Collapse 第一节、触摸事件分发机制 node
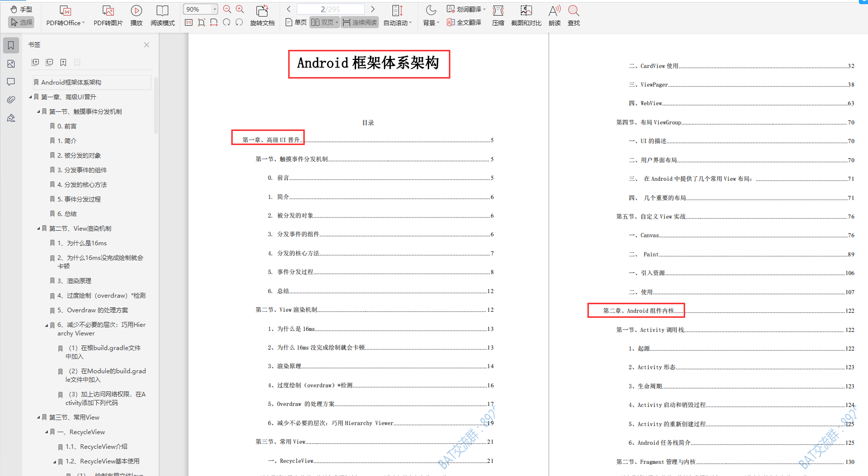868x476 pixels. tap(38, 111)
